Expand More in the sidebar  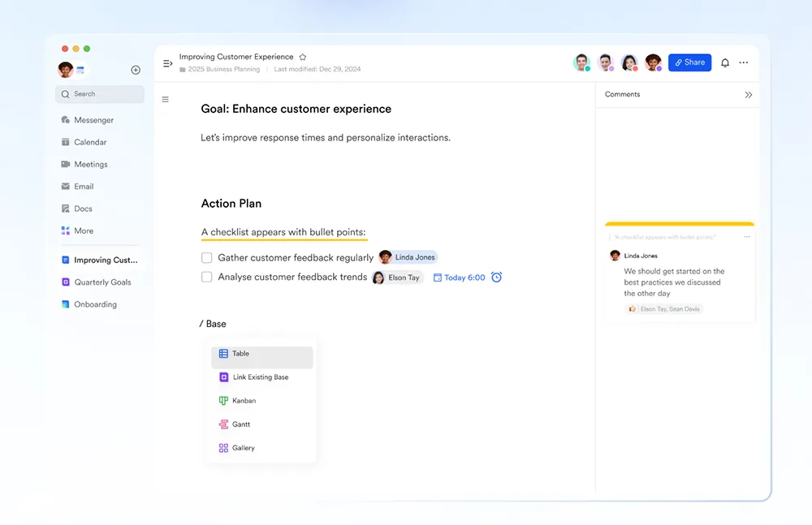(x=83, y=230)
